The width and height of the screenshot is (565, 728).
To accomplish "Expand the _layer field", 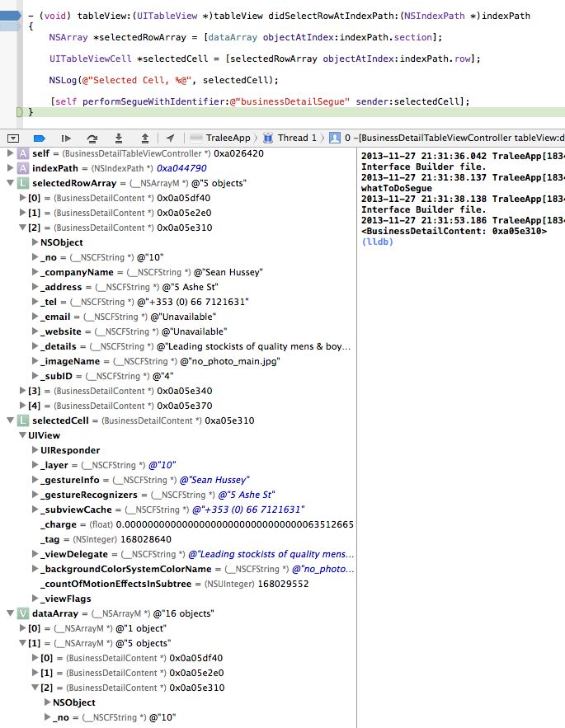I will [x=35, y=465].
